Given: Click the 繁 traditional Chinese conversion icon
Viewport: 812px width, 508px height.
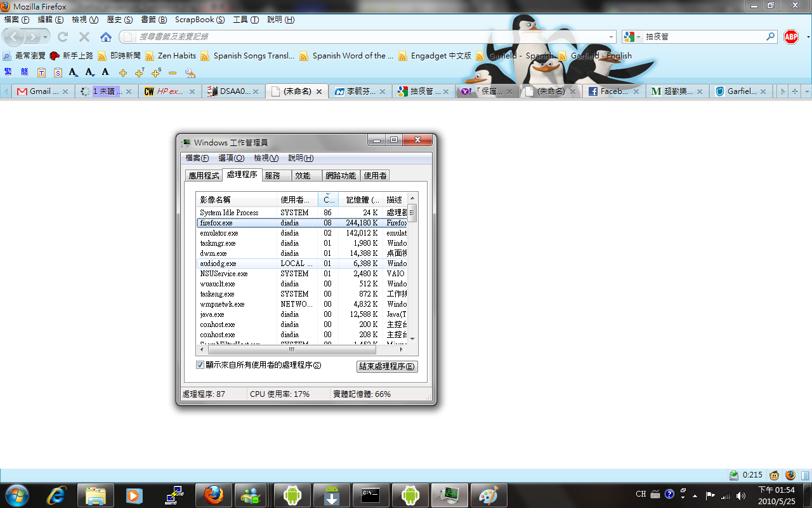Looking at the screenshot, I should tap(8, 72).
